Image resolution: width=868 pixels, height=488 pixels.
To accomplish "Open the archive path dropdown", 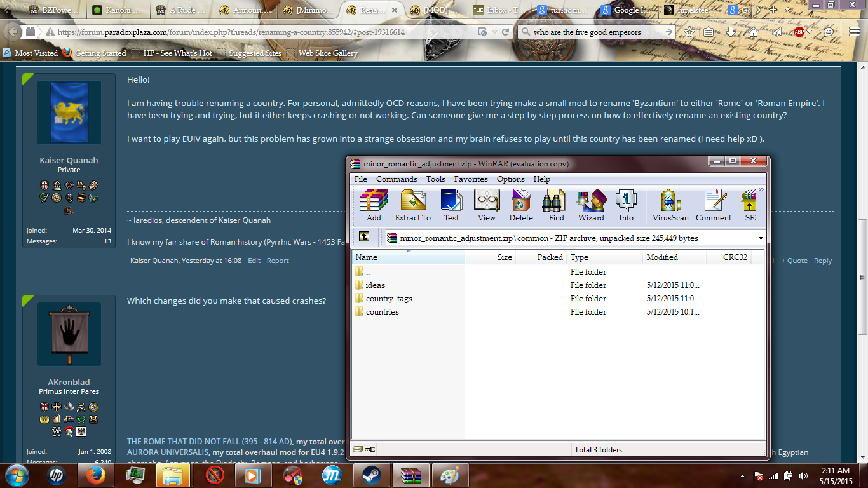I will [x=759, y=238].
